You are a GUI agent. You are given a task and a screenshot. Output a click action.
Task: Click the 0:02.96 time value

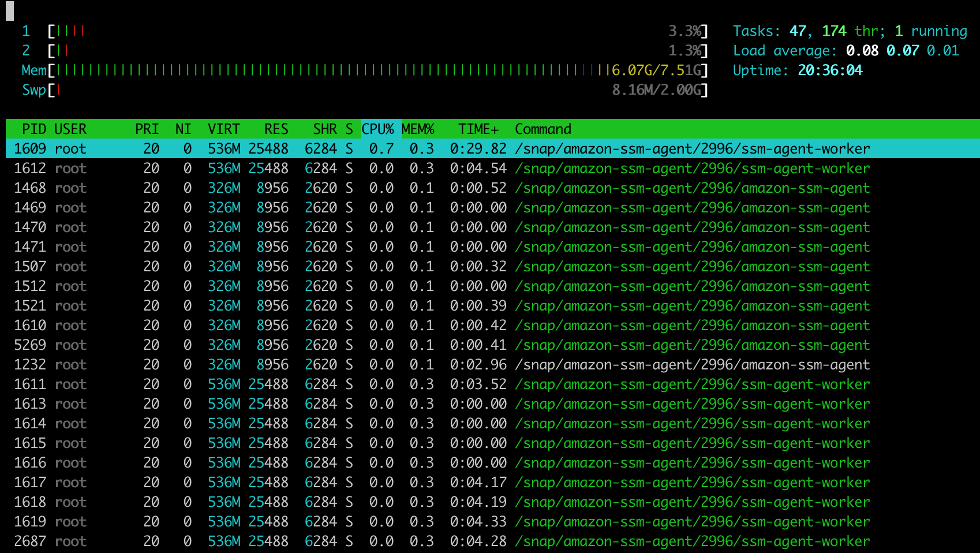tap(478, 364)
